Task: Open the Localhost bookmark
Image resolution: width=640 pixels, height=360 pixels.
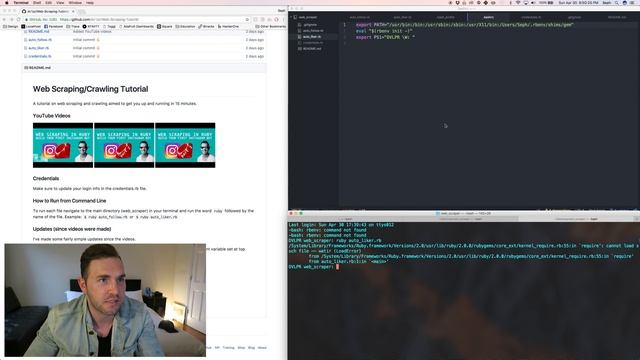Action: tap(31, 27)
